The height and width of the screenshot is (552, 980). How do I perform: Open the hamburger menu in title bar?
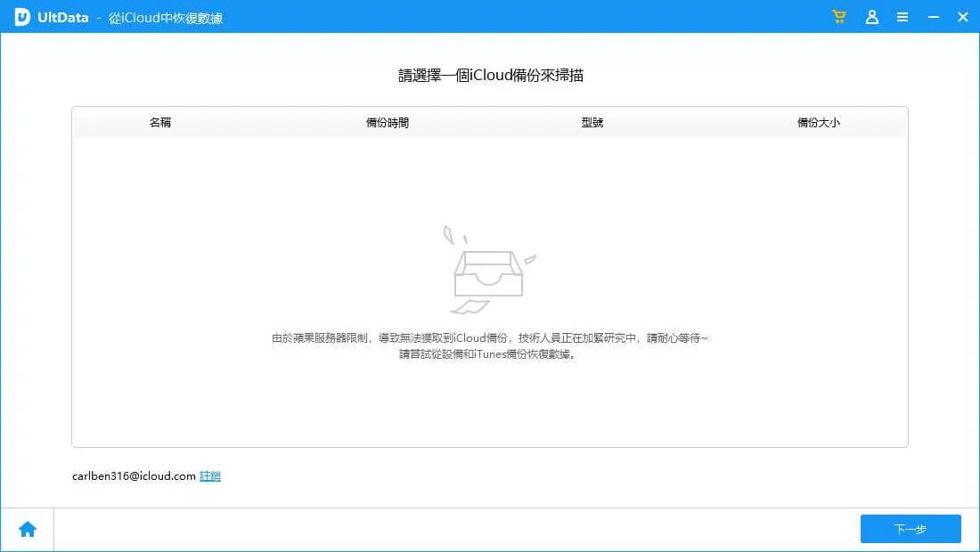click(902, 18)
